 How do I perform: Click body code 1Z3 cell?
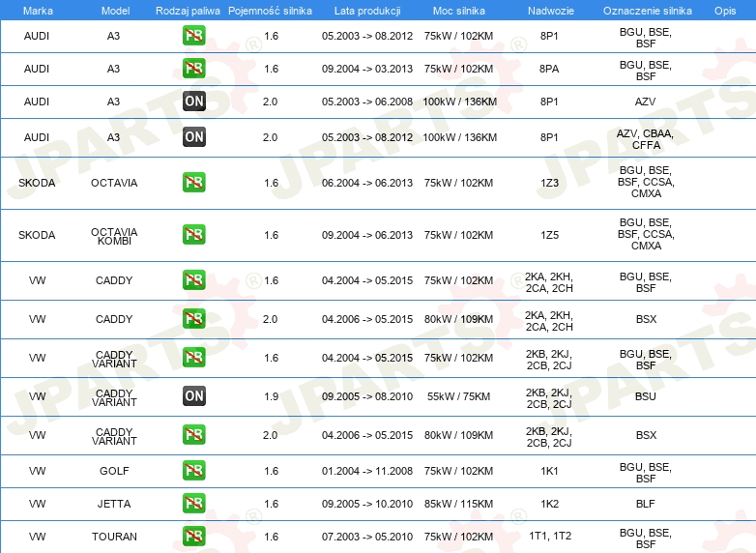(x=550, y=183)
